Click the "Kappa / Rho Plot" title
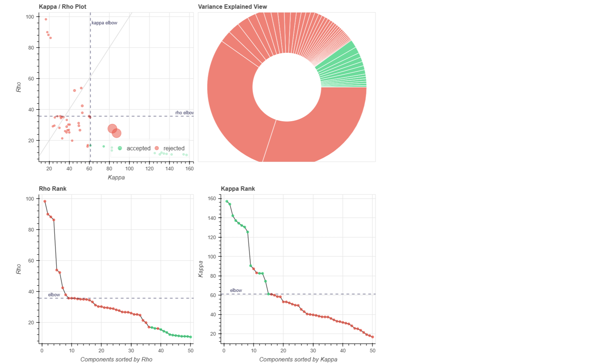 [x=63, y=7]
